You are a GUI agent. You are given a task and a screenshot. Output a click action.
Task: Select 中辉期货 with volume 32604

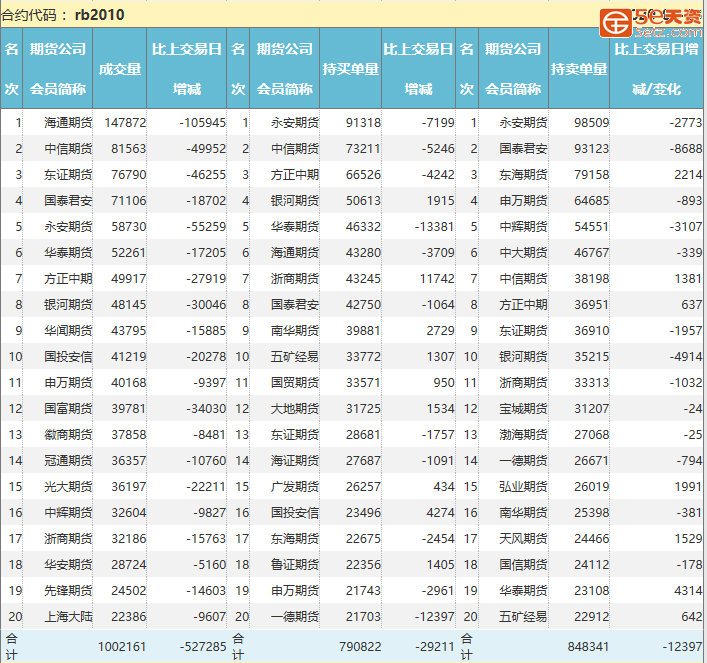68,513
